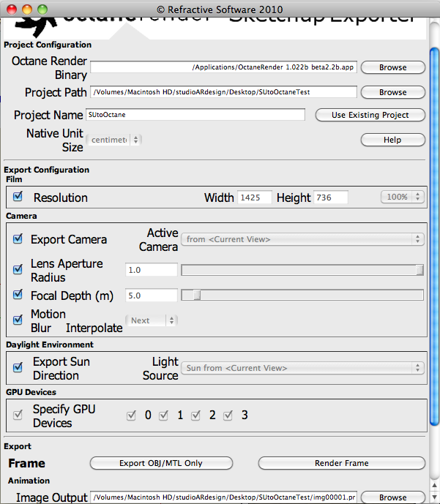440x504 pixels.
Task: Toggle the Lens Aperture Radius checkbox
Action: tap(18, 269)
